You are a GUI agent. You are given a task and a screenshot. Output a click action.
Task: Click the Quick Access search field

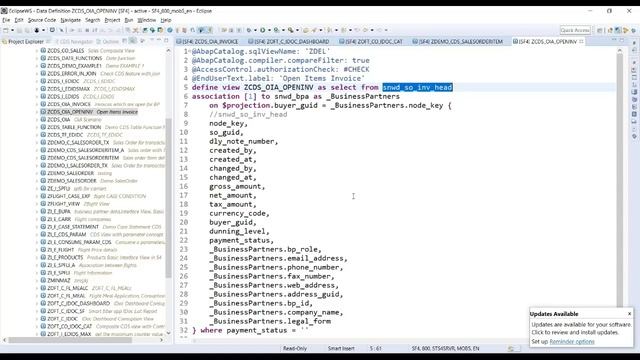click(575, 30)
